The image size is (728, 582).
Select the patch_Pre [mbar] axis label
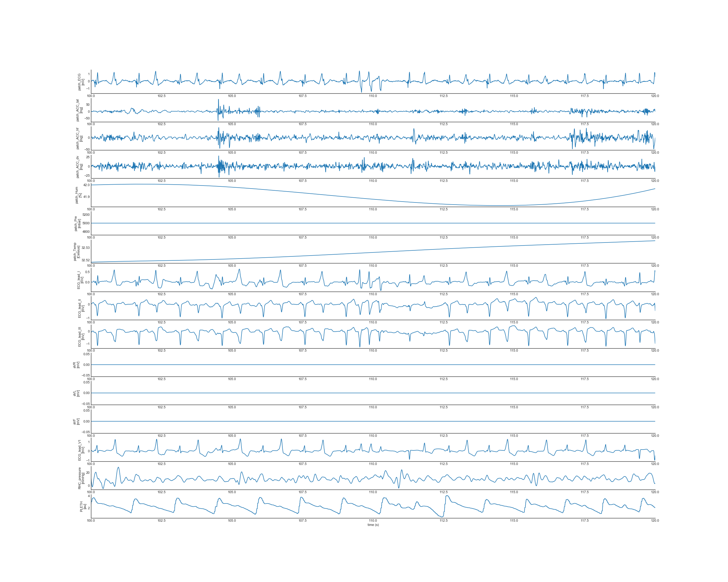click(x=77, y=224)
